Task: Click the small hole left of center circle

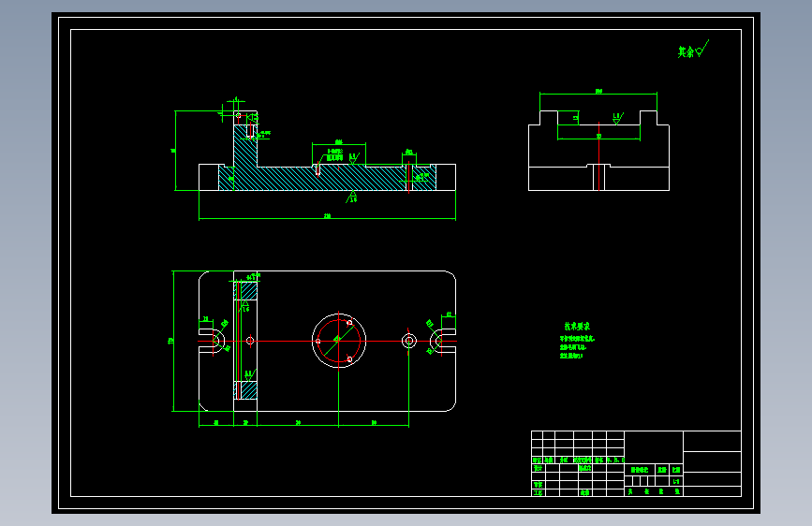Action: pyautogui.click(x=250, y=341)
